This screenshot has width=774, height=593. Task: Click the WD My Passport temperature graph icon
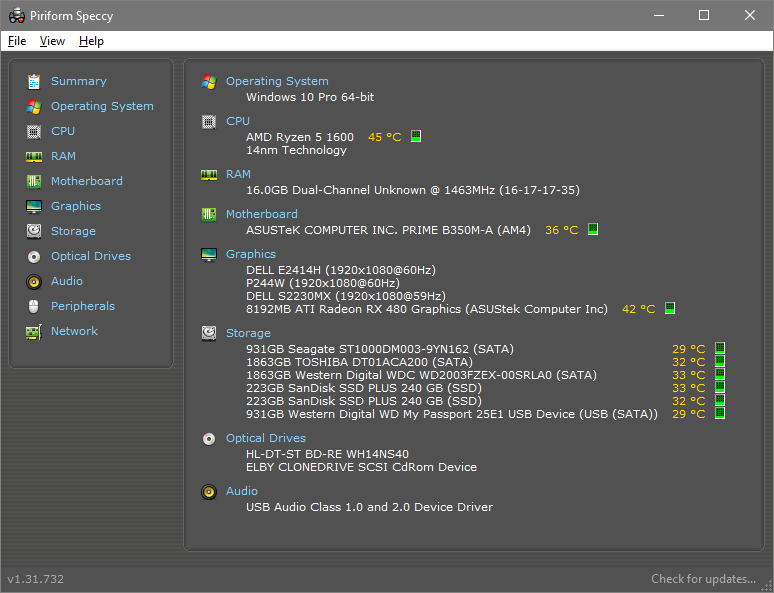(x=720, y=413)
